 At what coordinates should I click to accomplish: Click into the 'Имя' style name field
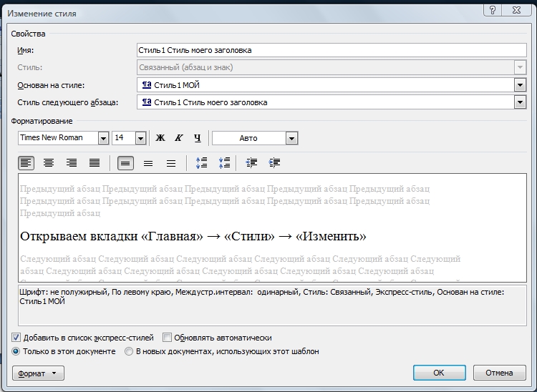(x=332, y=50)
